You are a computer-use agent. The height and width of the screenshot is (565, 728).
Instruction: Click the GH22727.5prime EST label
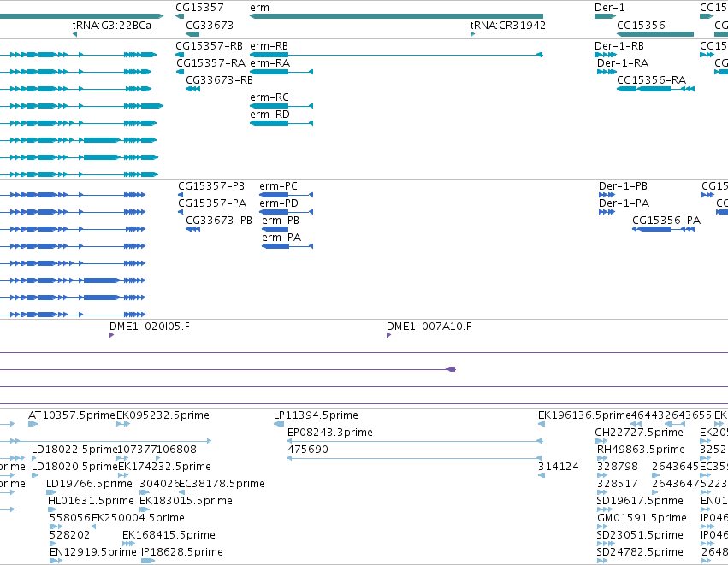[639, 433]
